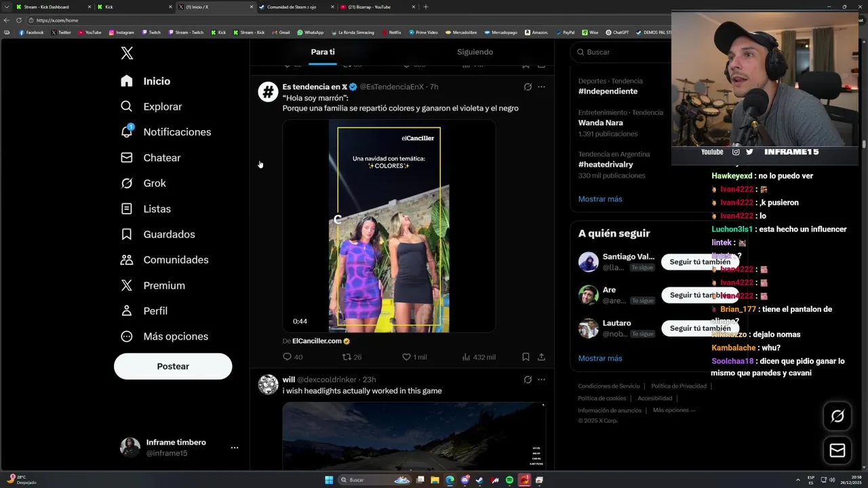This screenshot has width=868, height=488.
Task: Expand Más opciones in the sidebar
Action: (x=164, y=336)
